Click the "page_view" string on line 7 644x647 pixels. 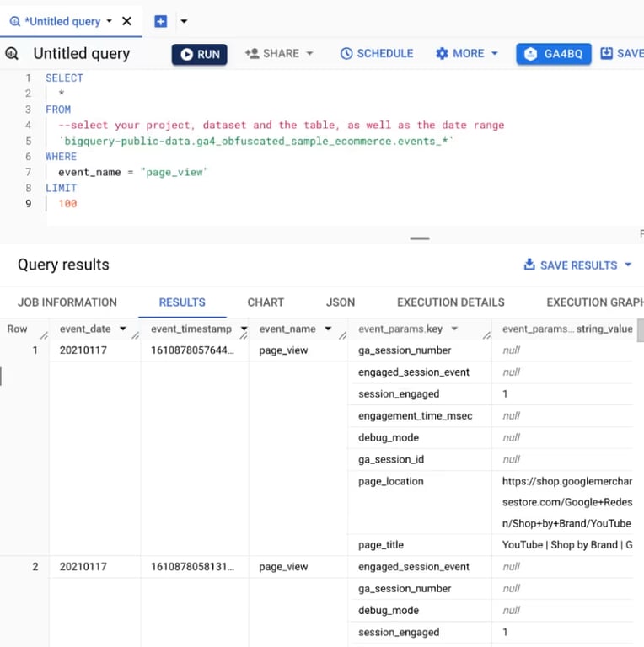pyautogui.click(x=174, y=173)
